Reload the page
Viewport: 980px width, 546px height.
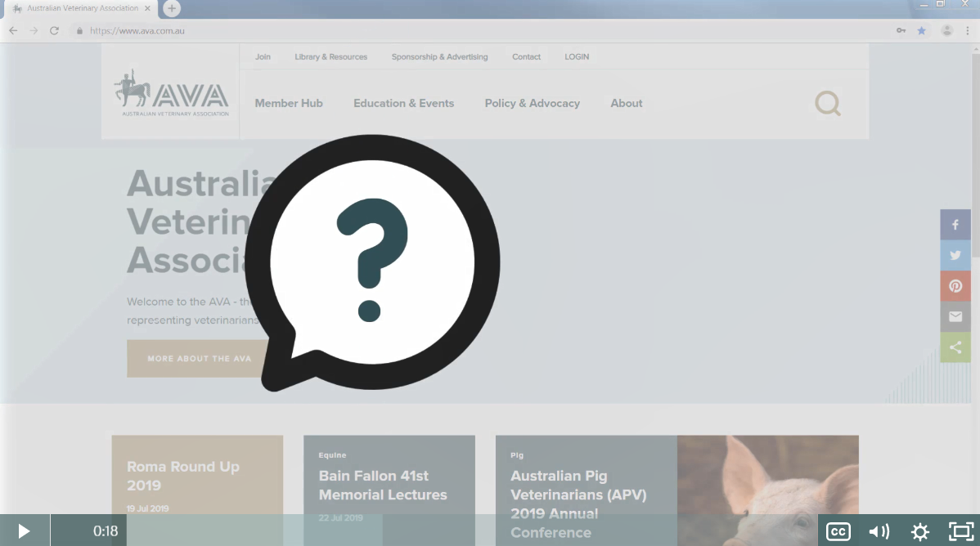pyautogui.click(x=54, y=30)
